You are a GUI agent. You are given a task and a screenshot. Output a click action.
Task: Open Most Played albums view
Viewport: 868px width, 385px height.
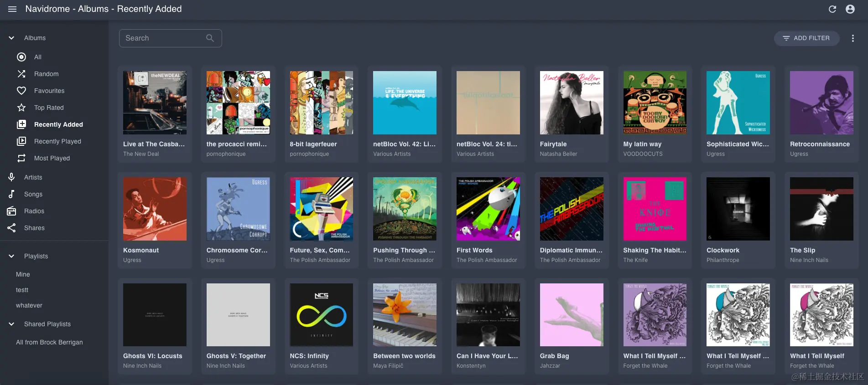tap(52, 158)
